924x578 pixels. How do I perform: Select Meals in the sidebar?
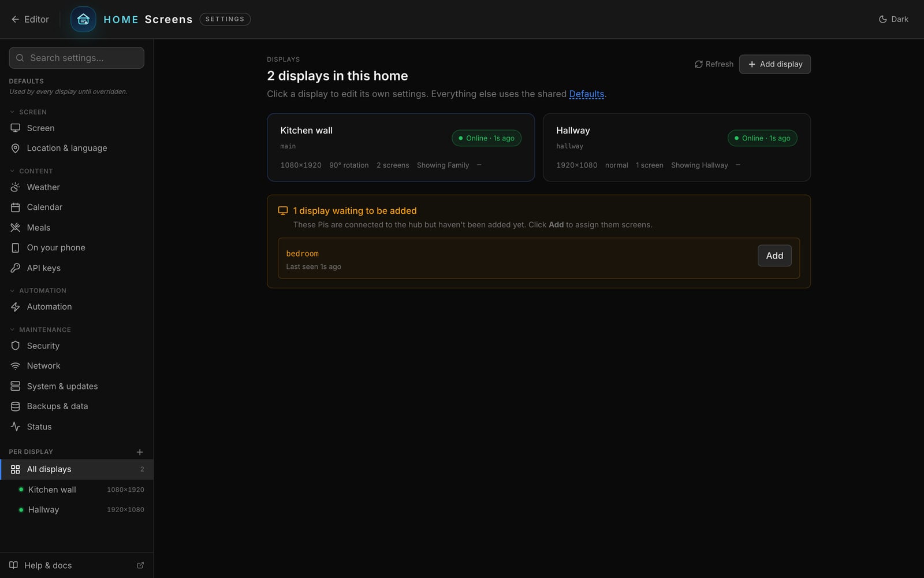pyautogui.click(x=77, y=228)
